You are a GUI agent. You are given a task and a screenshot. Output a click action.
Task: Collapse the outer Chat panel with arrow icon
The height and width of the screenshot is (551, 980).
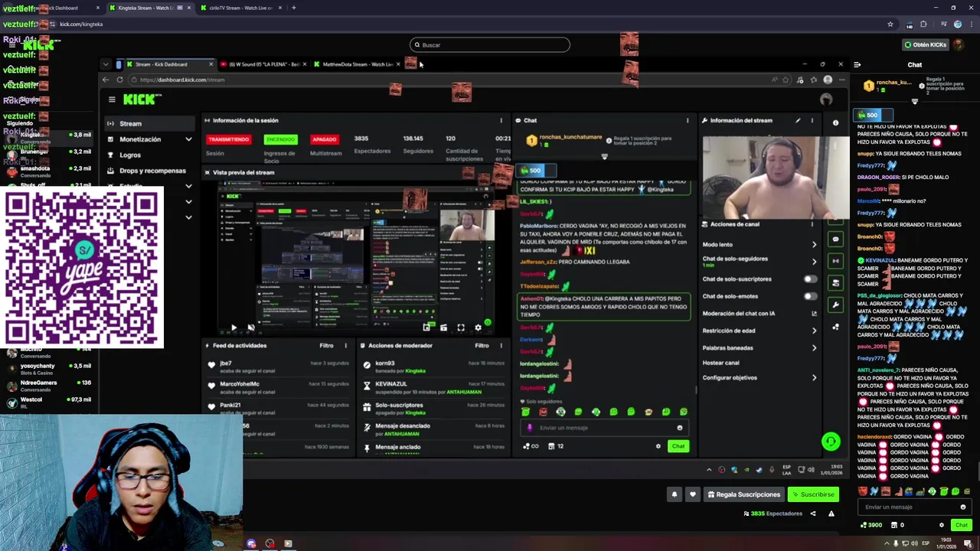click(857, 65)
